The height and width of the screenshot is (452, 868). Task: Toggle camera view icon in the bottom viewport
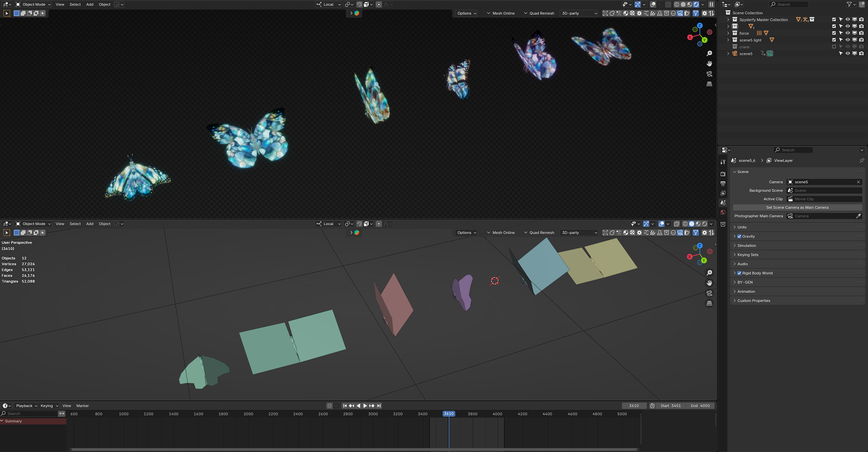(x=709, y=293)
